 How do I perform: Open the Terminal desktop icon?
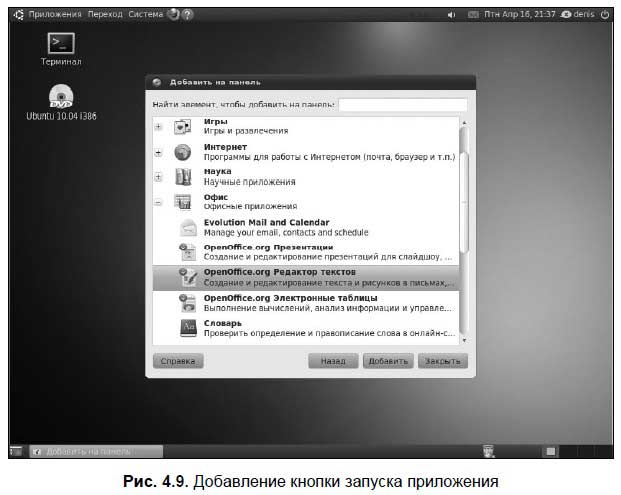(61, 43)
